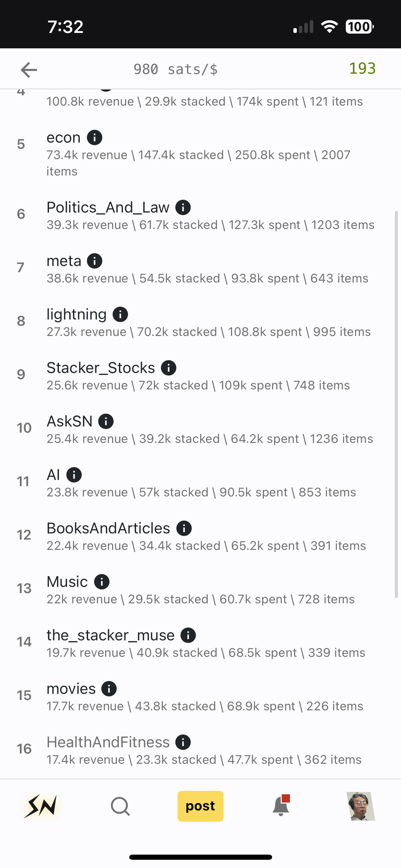Tap info icon beside Music
Viewport: 401px width, 868px height.
tap(102, 582)
